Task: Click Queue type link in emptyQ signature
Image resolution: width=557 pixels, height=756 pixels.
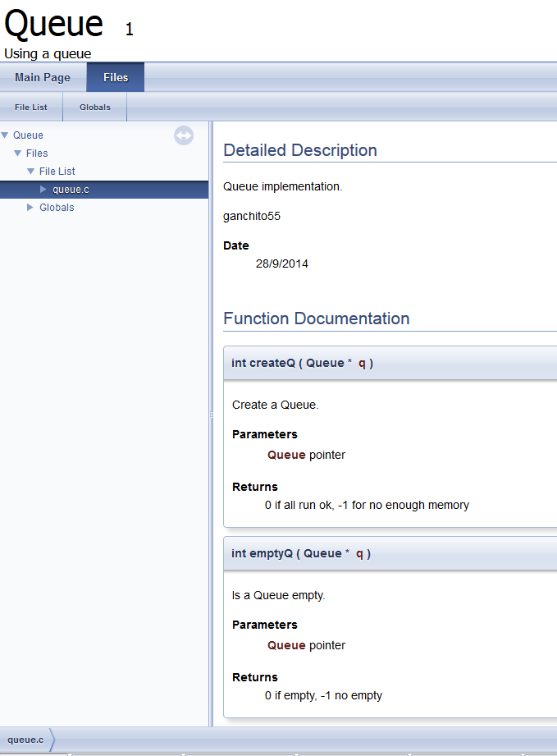Action: click(323, 553)
